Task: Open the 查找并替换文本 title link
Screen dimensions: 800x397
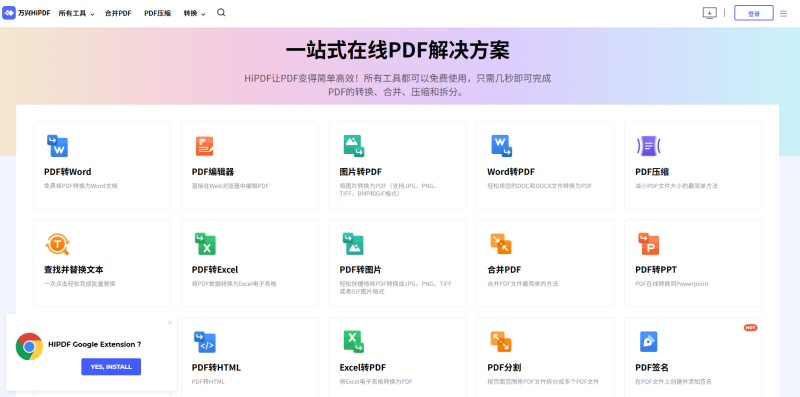Action: 73,269
